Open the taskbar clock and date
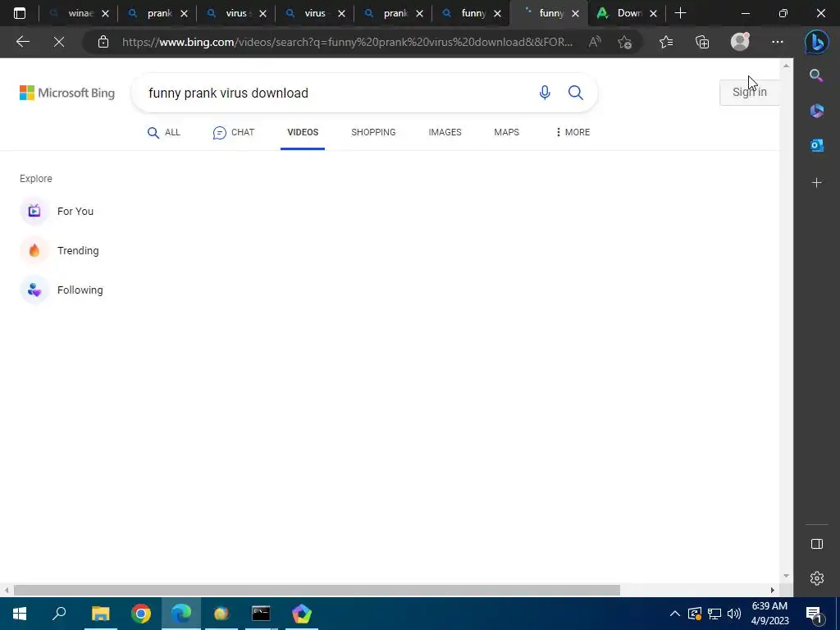Viewport: 840px width, 630px height. [x=769, y=614]
